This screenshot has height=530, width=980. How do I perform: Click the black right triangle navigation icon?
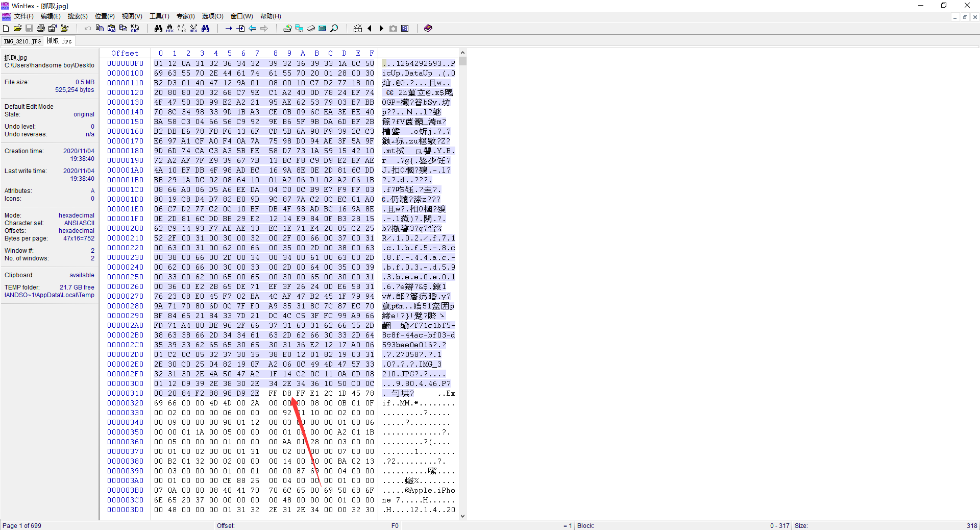(381, 29)
